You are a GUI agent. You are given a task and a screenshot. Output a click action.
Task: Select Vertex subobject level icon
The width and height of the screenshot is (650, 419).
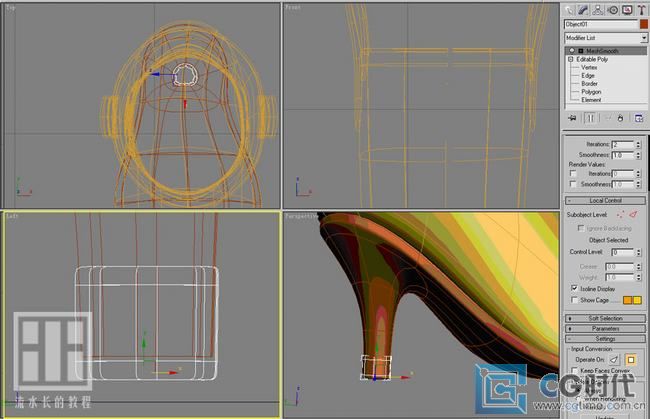click(x=620, y=215)
